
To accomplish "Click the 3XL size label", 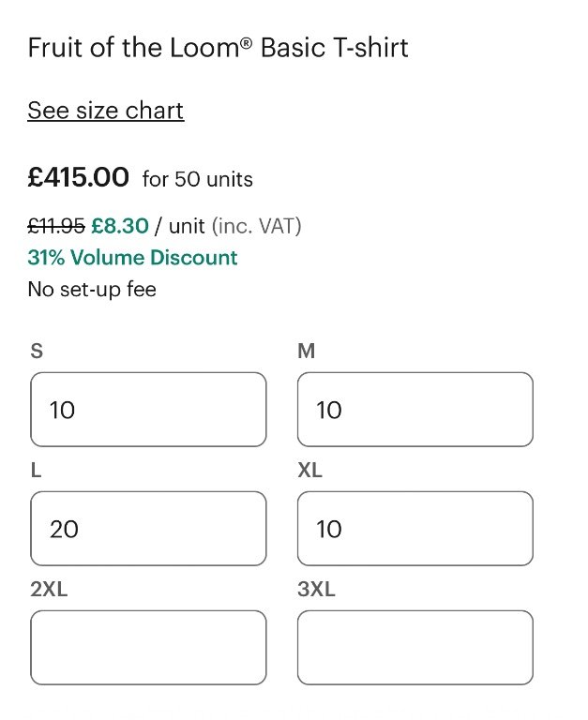I will click(316, 590).
